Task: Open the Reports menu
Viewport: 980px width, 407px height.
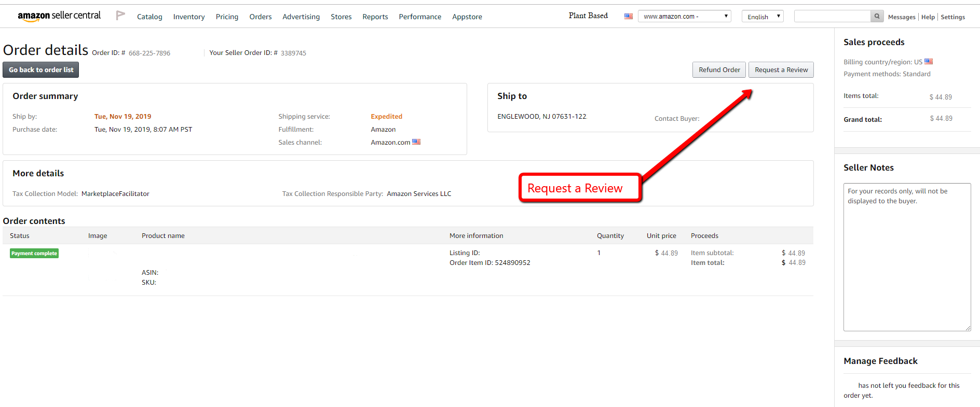Action: (375, 17)
